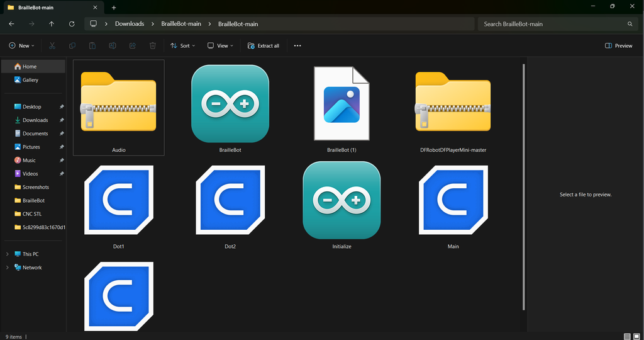Click the Paste clipboard icon

[x=92, y=45]
